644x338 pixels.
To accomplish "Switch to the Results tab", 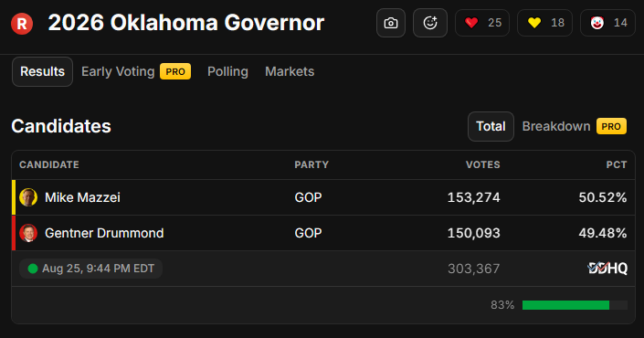I will [x=42, y=71].
